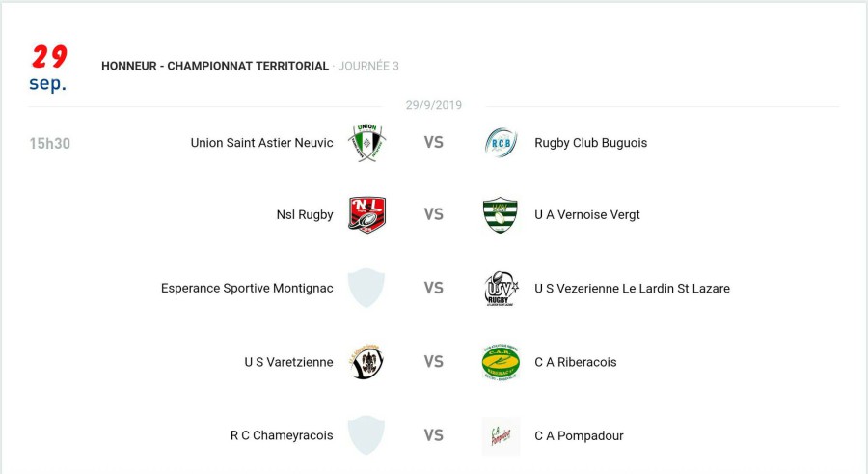
Task: Click the Honneur - Championnat Territorial heading
Action: coord(215,66)
